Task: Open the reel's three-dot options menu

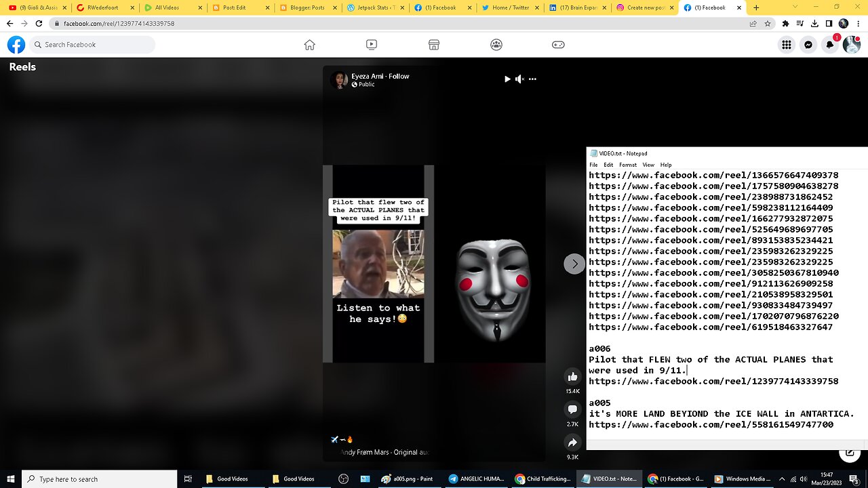Action: tap(532, 79)
